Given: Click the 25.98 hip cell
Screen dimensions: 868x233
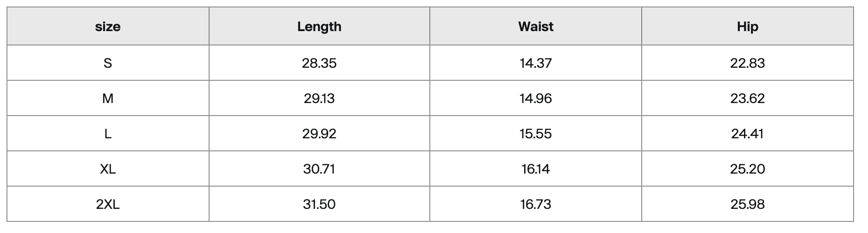Looking at the screenshot, I should coord(747,204).
